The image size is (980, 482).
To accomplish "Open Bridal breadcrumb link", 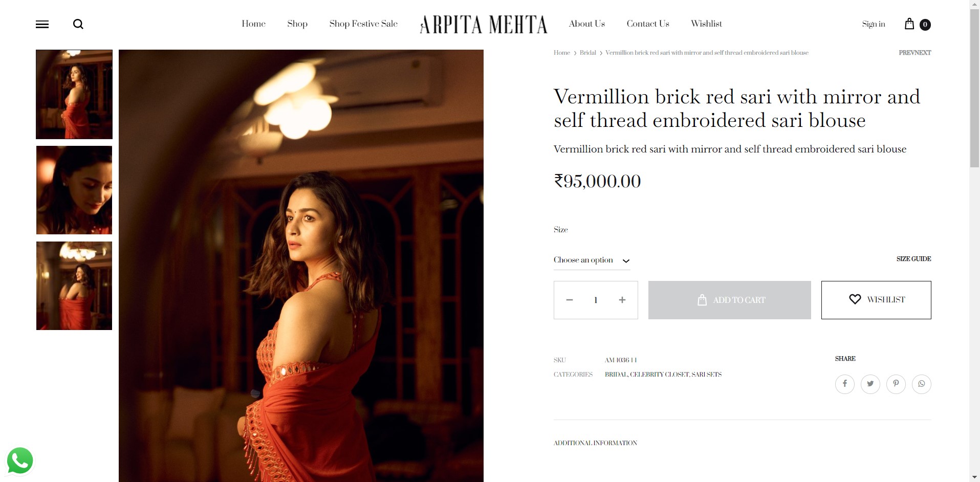I will coord(587,53).
